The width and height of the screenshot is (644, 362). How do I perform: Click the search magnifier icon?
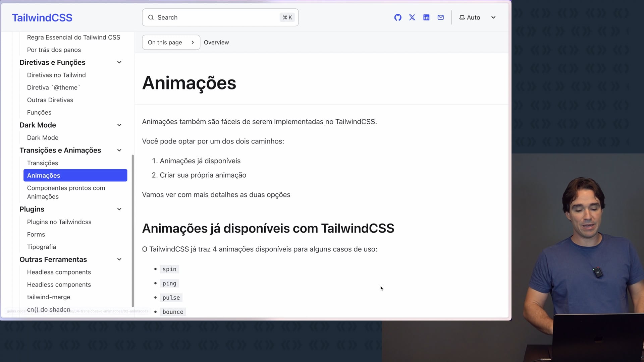tap(151, 17)
